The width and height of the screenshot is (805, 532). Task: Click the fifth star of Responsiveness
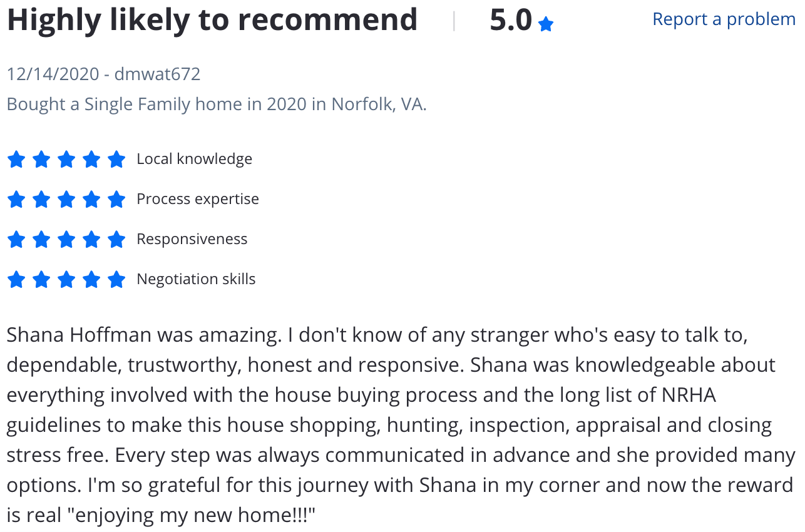(116, 240)
